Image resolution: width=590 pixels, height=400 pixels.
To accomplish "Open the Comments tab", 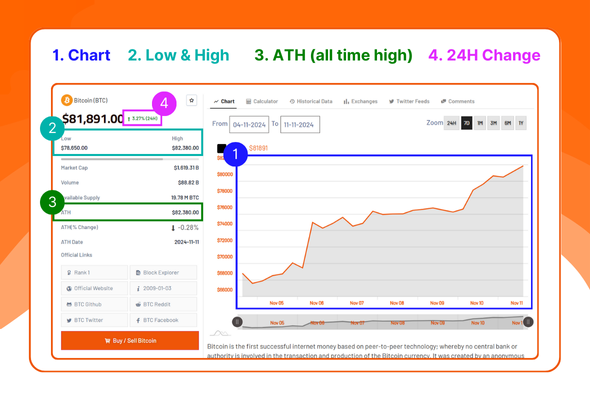I will coord(458,101).
